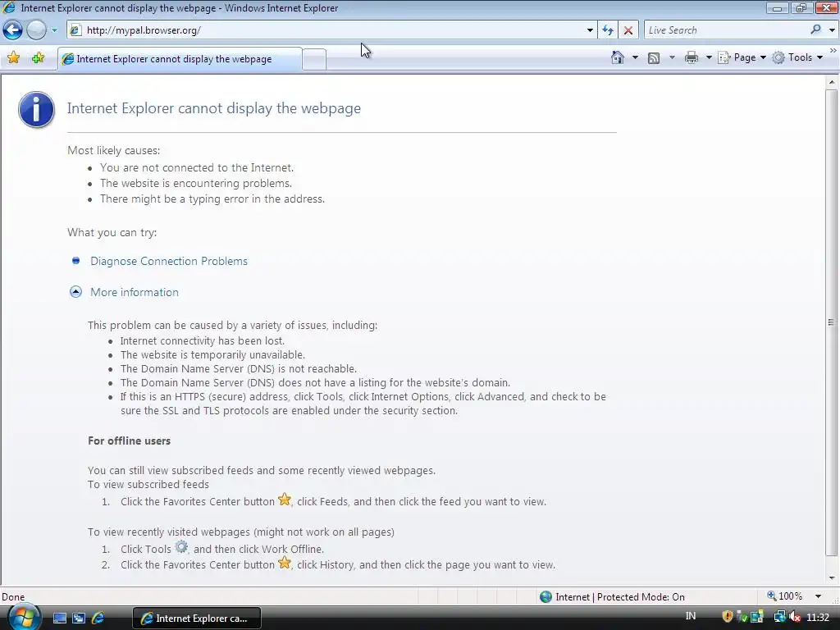The height and width of the screenshot is (630, 840).
Task: Open the Home button dropdown arrow
Action: click(636, 57)
